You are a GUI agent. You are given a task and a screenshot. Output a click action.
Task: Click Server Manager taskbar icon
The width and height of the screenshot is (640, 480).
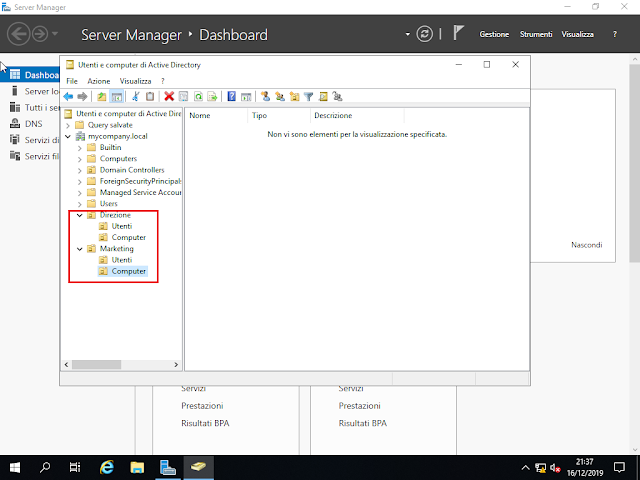(167, 467)
